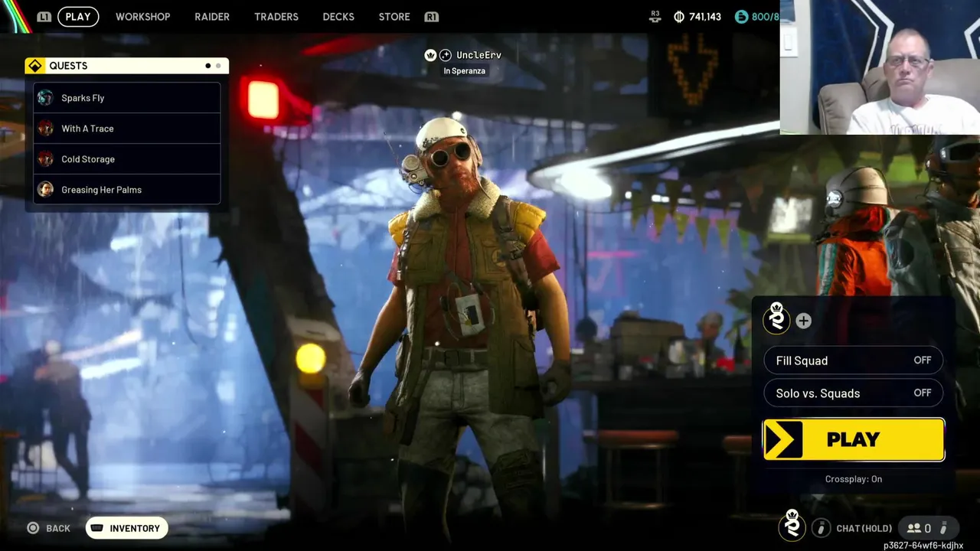Click the yellow chevron arrow on Play button
Viewport: 980px width, 551px height.
[783, 440]
